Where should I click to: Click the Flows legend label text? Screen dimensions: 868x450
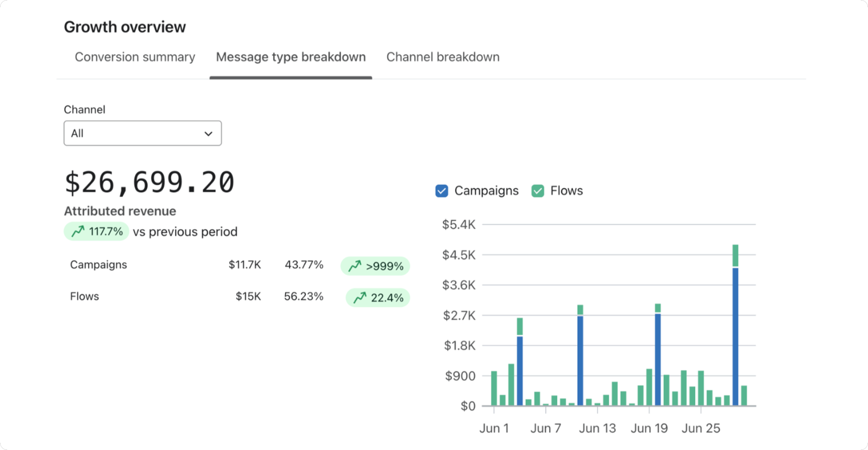(x=566, y=191)
